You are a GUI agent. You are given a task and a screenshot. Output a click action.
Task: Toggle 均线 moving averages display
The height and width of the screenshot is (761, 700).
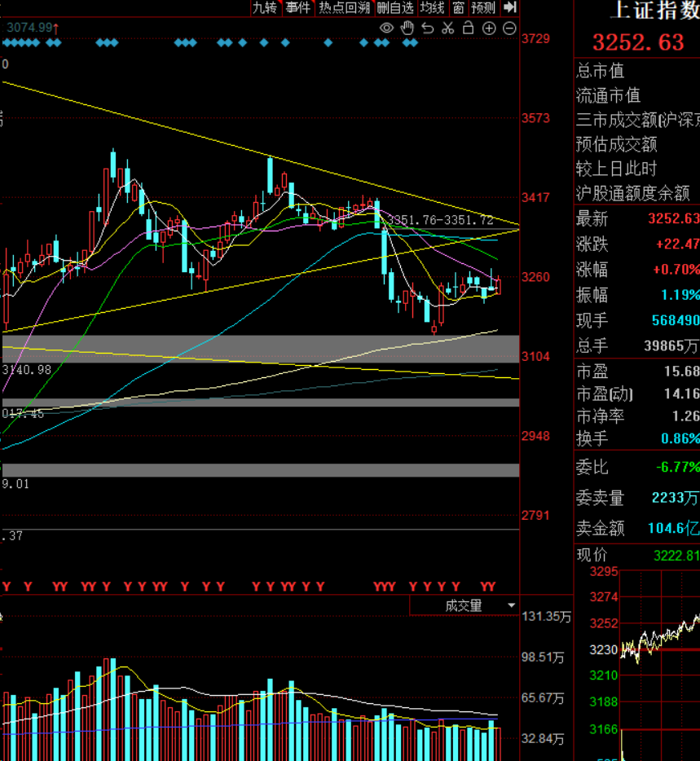coord(433,7)
